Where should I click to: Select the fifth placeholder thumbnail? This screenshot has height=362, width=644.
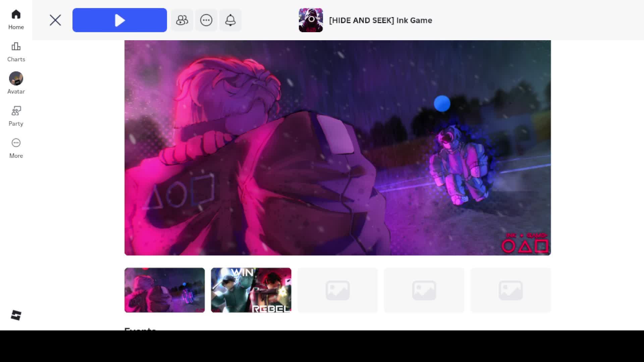click(511, 290)
